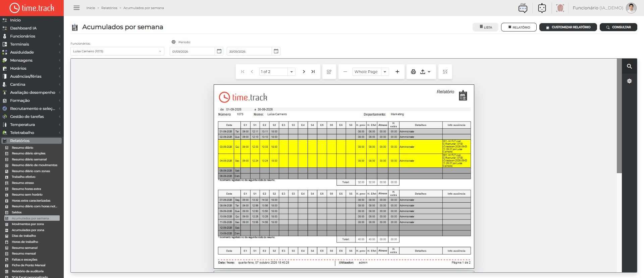Open the chat icon in header
644x278 pixels.
pos(523,8)
